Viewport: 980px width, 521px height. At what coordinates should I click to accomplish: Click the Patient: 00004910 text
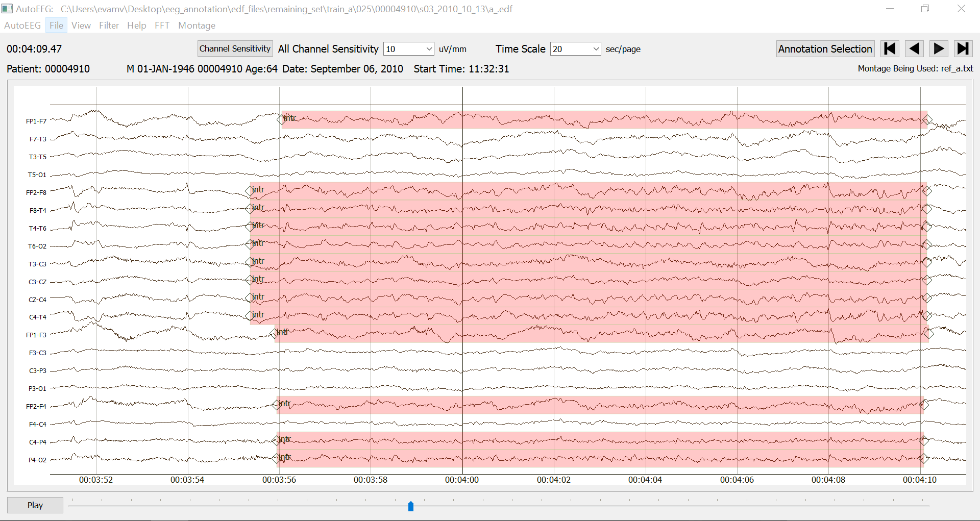(48, 69)
